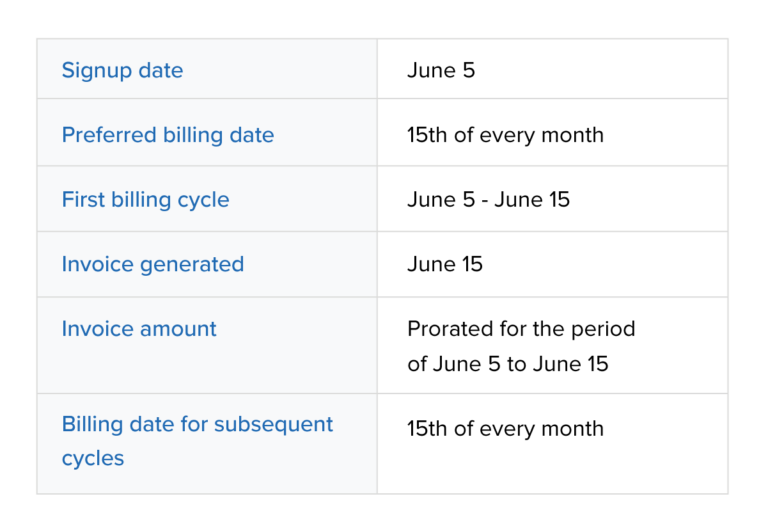Click the word "First" in third row

pyautogui.click(x=82, y=200)
